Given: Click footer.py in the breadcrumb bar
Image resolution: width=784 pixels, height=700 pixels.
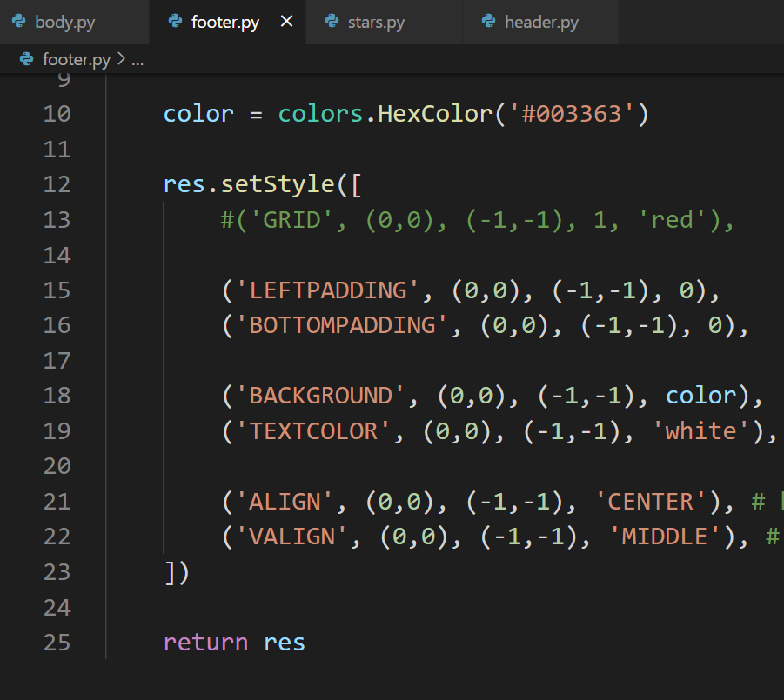Looking at the screenshot, I should 77,60.
